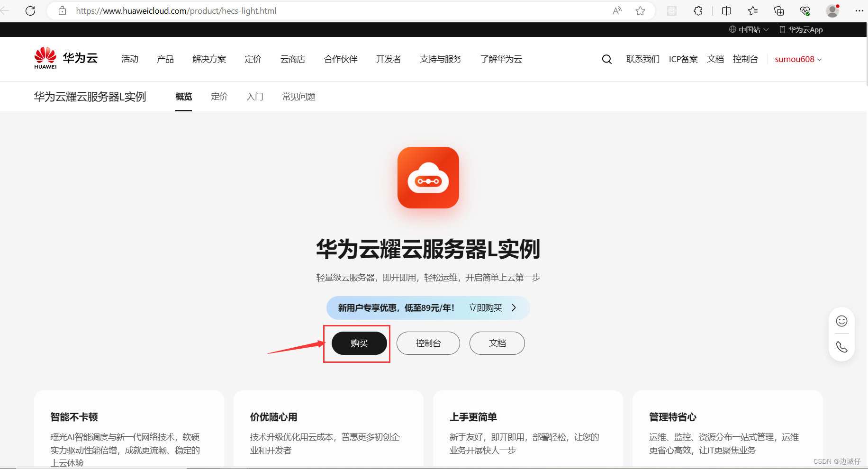The height and width of the screenshot is (469, 868).
Task: Open the 支持与服务 menu
Action: (x=441, y=59)
